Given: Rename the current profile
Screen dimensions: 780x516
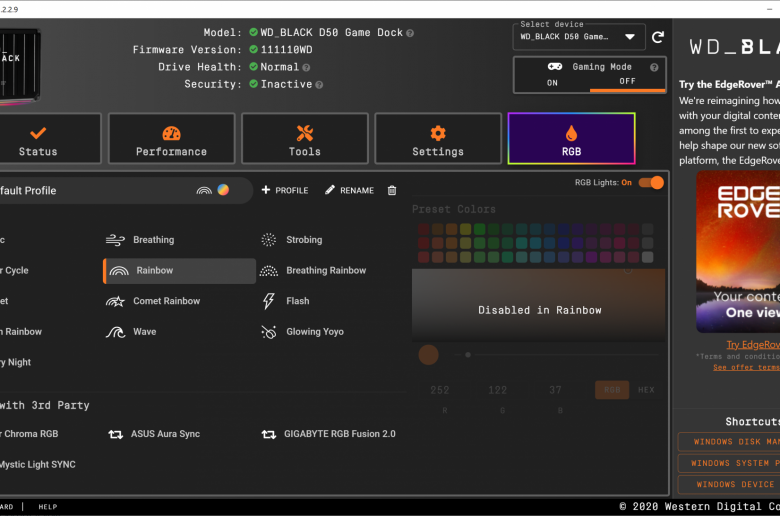Looking at the screenshot, I should [349, 190].
